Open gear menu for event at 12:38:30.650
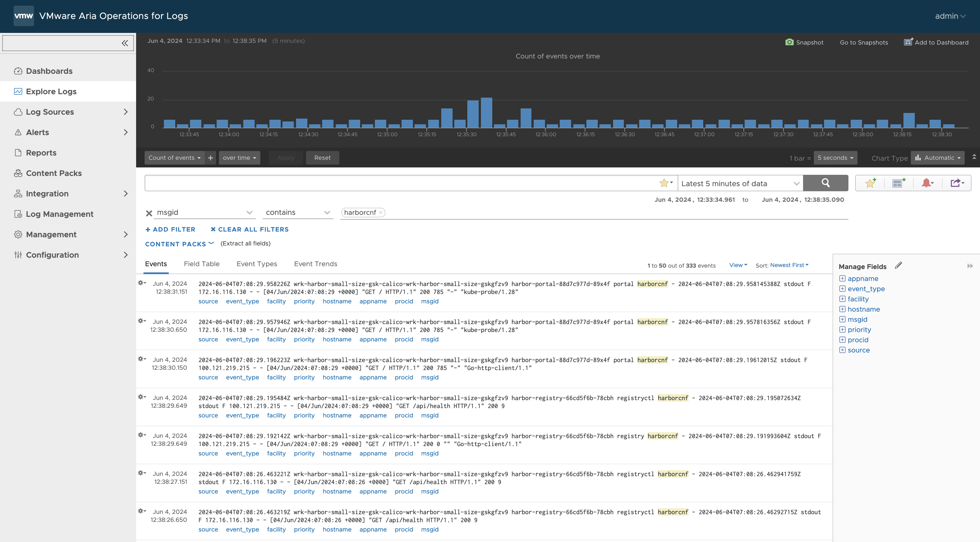Screen dimensions: 980x542 click(x=142, y=321)
